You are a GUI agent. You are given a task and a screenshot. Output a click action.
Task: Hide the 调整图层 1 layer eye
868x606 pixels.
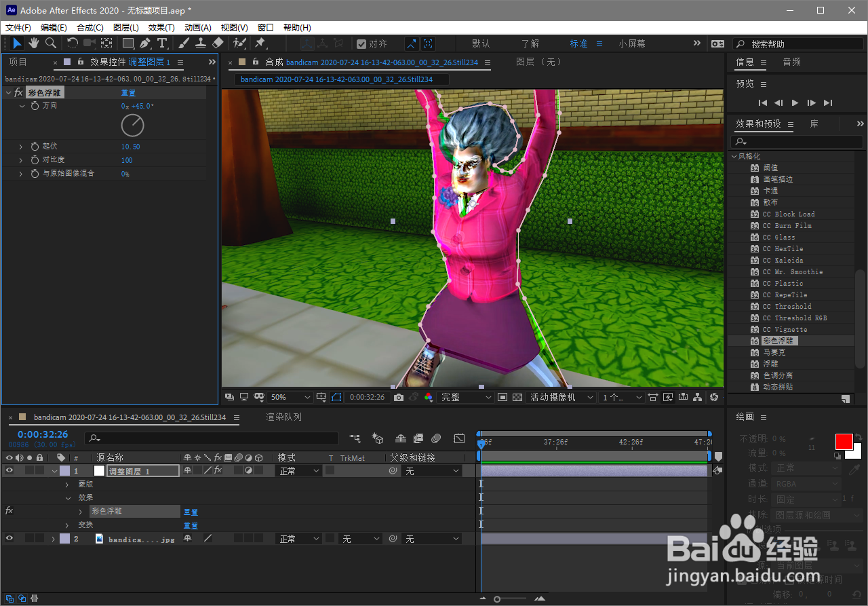pyautogui.click(x=9, y=470)
